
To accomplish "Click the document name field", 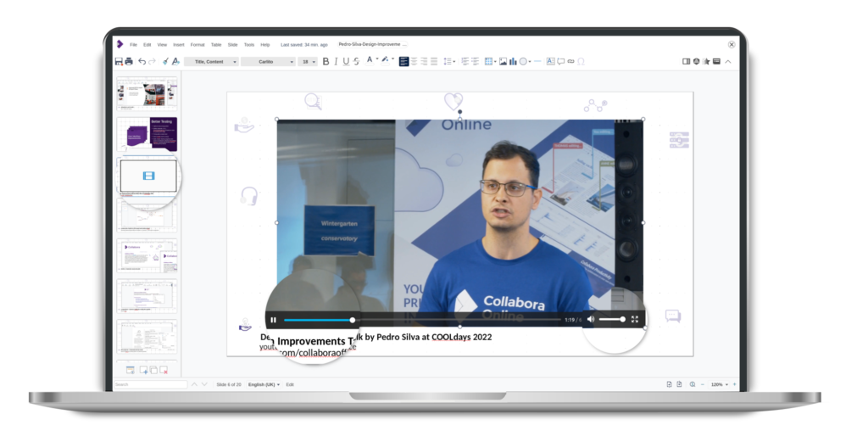I will click(372, 44).
